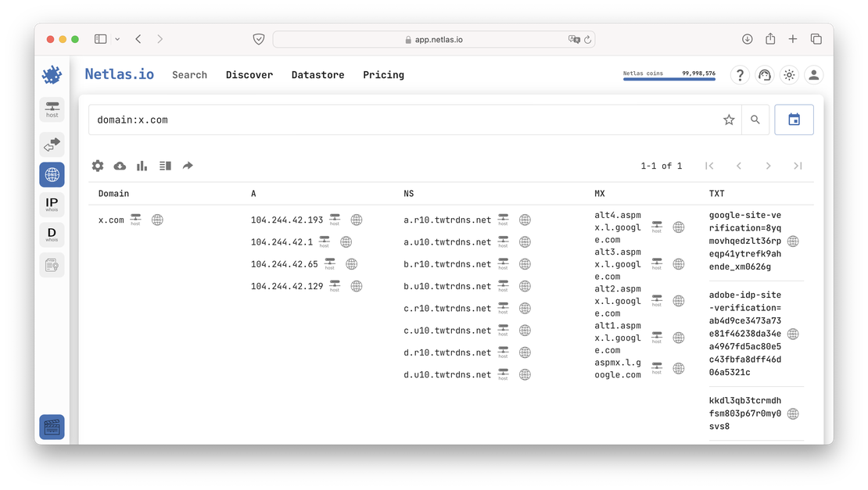
Task: Click the Netlas.io logo link
Action: click(x=119, y=74)
